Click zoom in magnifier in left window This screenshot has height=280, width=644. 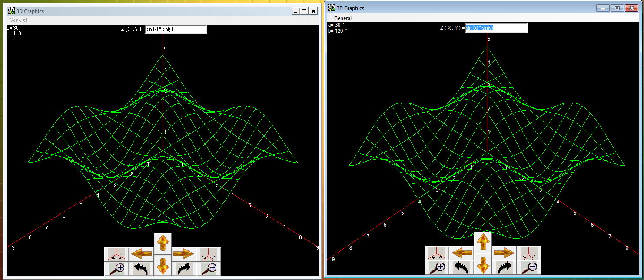[x=116, y=268]
